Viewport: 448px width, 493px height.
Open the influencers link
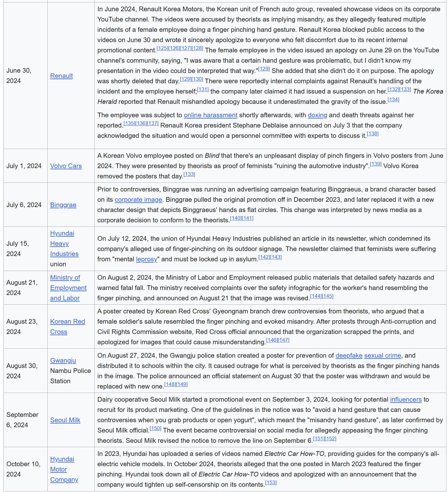click(405, 399)
